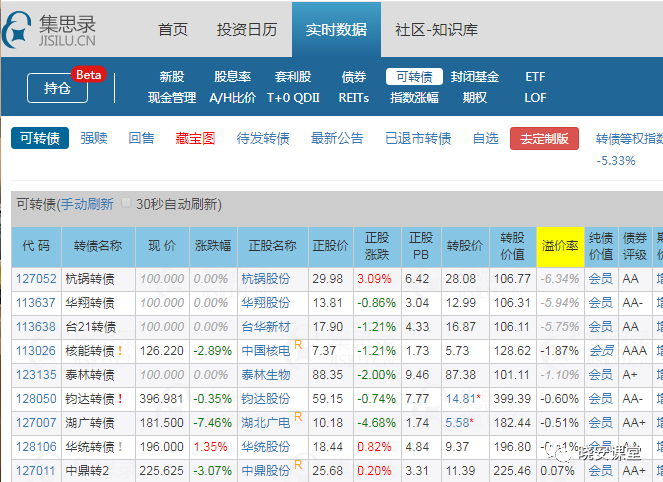Select the 实时数据 tab

point(337,30)
